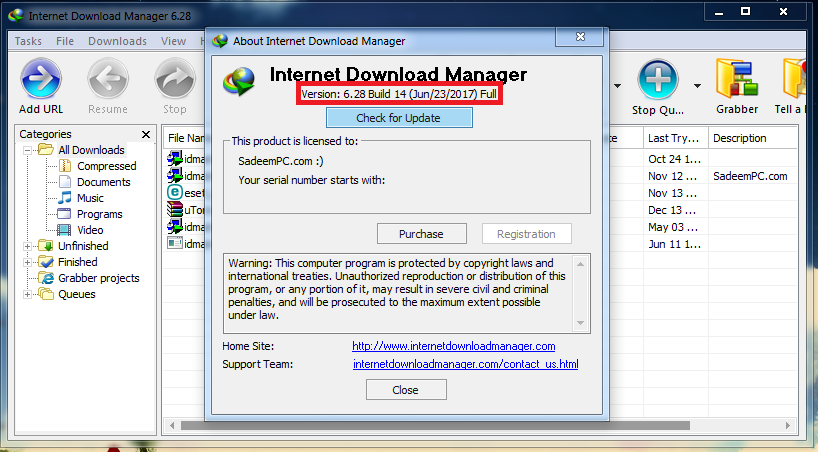818x452 pixels.
Task: Click scroll up arrow in warning text box
Action: point(580,264)
